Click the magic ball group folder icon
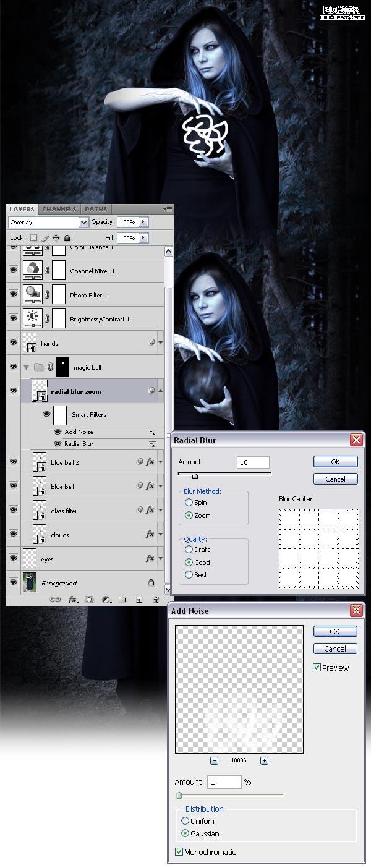 pyautogui.click(x=38, y=367)
